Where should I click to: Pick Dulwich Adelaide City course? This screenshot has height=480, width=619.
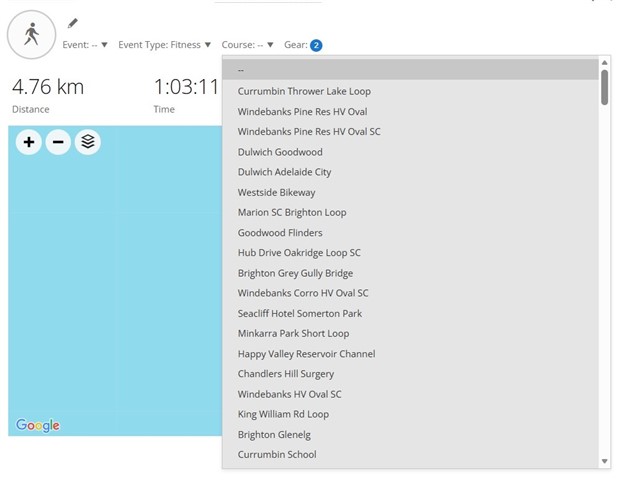[284, 172]
